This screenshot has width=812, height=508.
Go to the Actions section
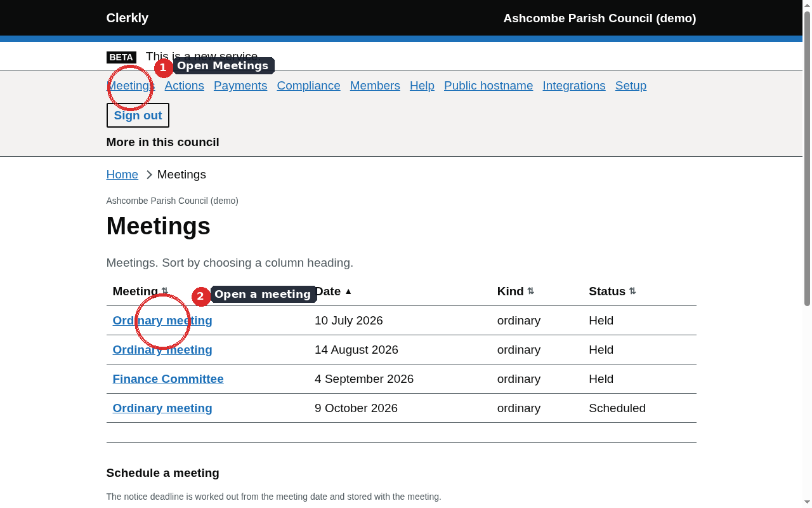pos(185,86)
